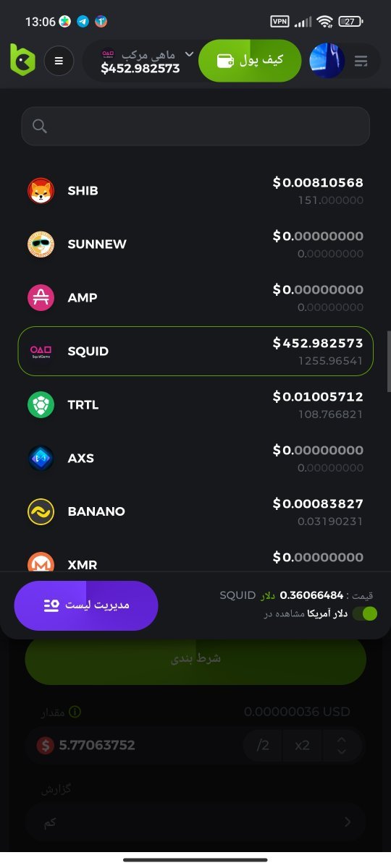Focus the currency search field
Screen dimensions: 391x868
(195, 127)
